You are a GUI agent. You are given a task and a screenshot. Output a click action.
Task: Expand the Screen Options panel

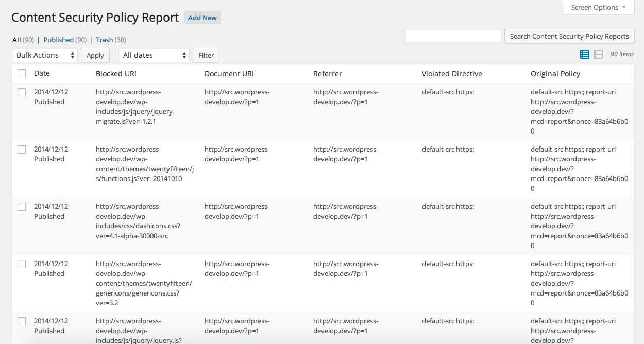point(599,7)
